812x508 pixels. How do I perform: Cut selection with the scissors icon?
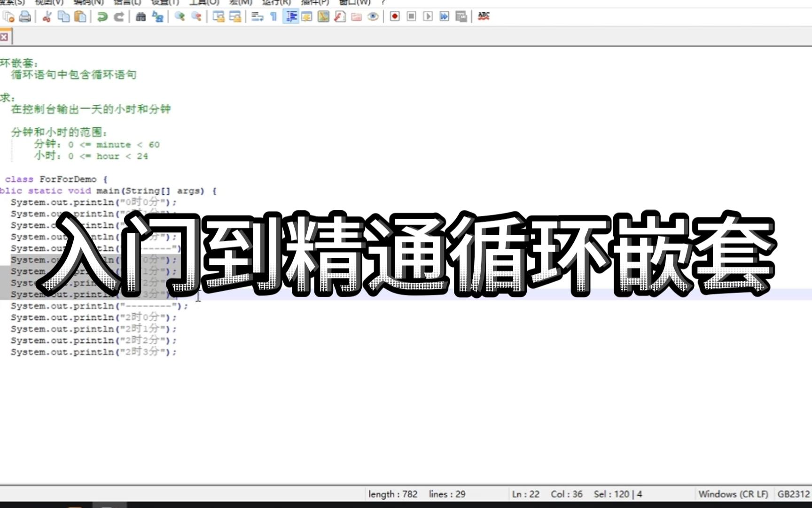(x=47, y=17)
